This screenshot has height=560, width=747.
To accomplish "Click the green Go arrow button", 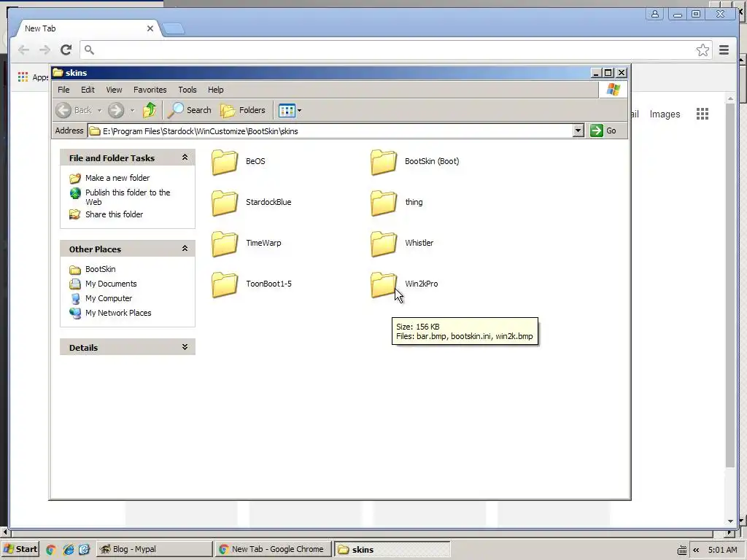I will coord(597,131).
